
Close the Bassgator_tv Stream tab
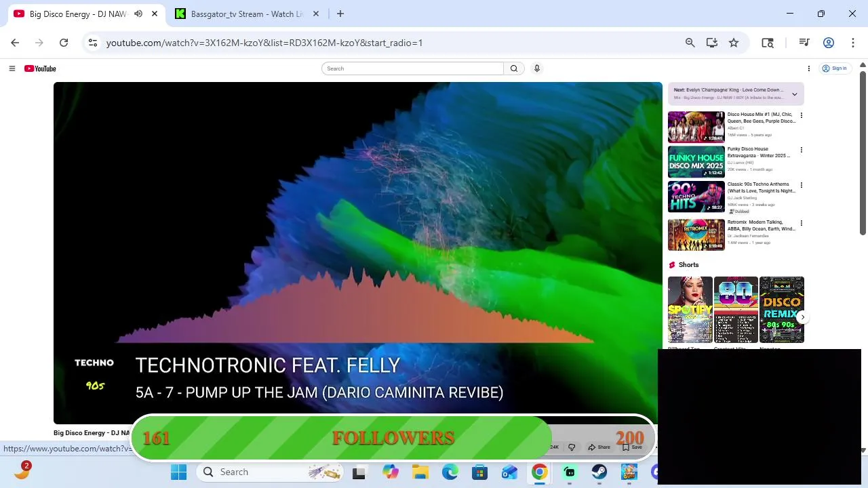(316, 14)
